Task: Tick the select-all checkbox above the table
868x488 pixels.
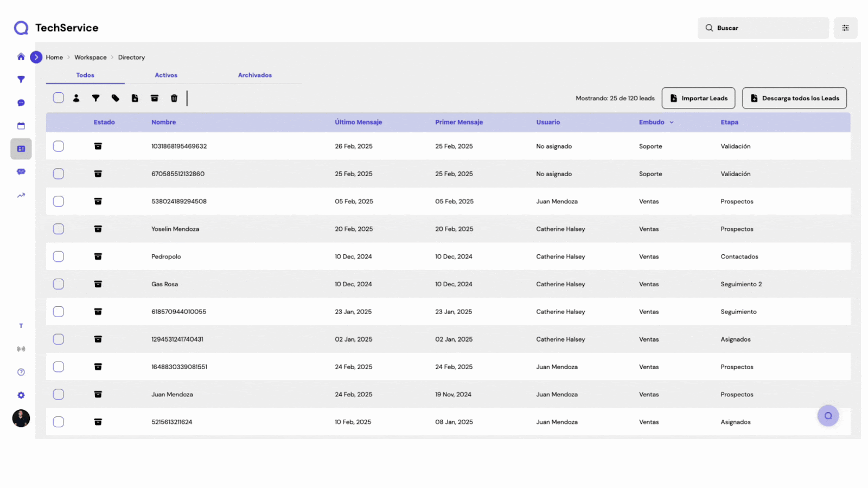Action: 59,98
